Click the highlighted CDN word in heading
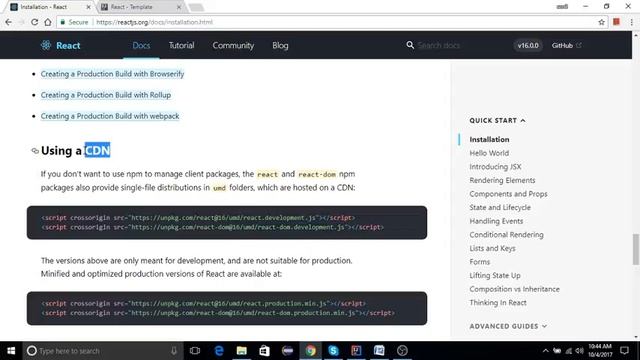 (x=97, y=151)
